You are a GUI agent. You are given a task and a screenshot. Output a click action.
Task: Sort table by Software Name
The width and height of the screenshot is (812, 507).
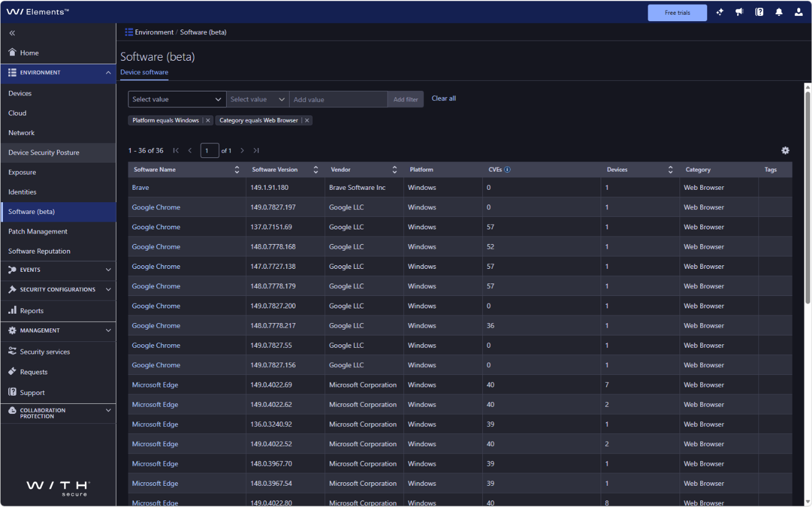[237, 170]
